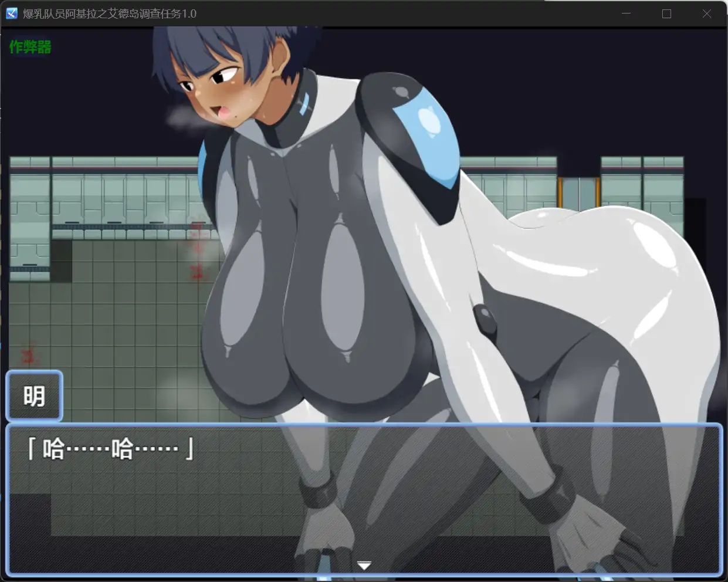The width and height of the screenshot is (728, 582).
Task: Advance dialogue with the white down arrow
Action: (364, 566)
